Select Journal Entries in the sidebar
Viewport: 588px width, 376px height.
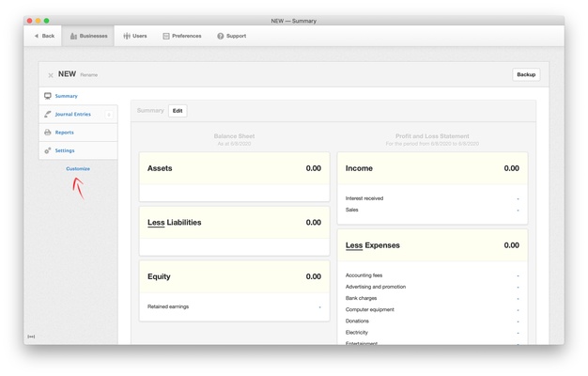point(78,114)
